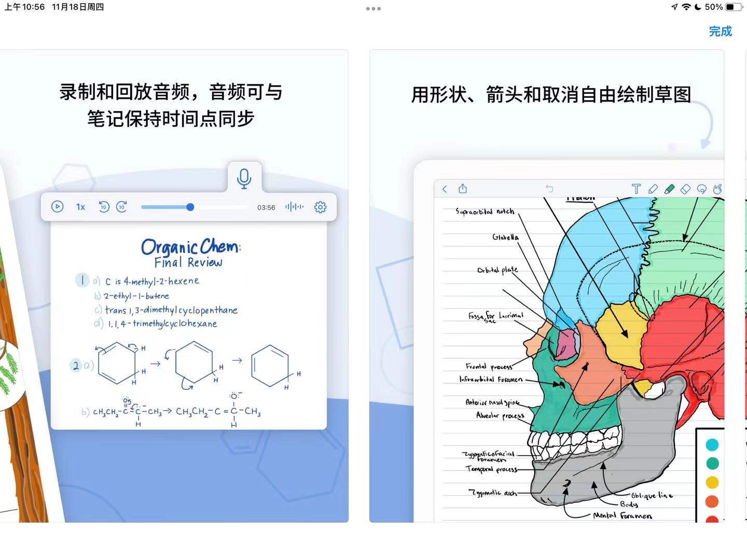Select the Text tool in the toolbar
The image size is (747, 560).
[x=636, y=189]
